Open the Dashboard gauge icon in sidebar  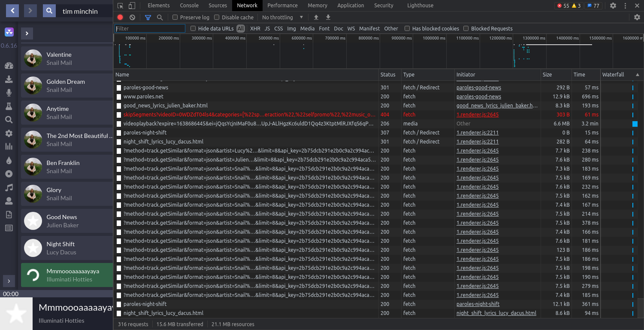[9, 66]
